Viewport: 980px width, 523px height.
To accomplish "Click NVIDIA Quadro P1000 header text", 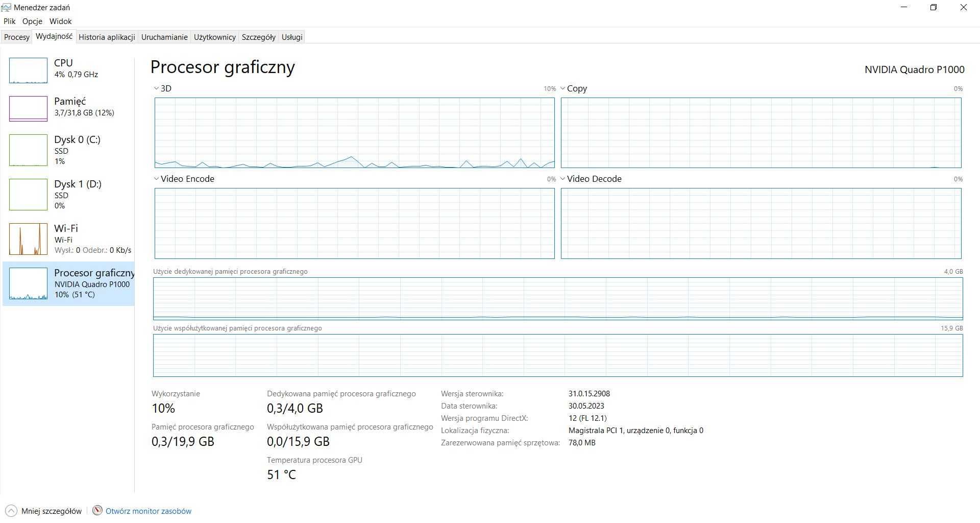I will [914, 69].
